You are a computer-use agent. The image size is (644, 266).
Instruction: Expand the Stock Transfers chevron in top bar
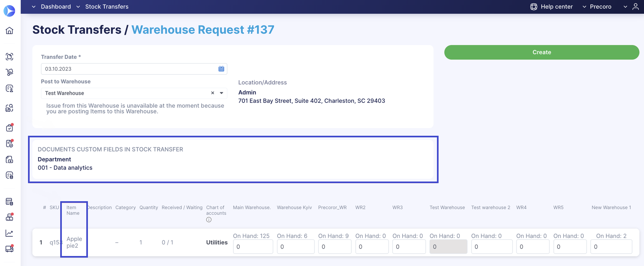[78, 7]
